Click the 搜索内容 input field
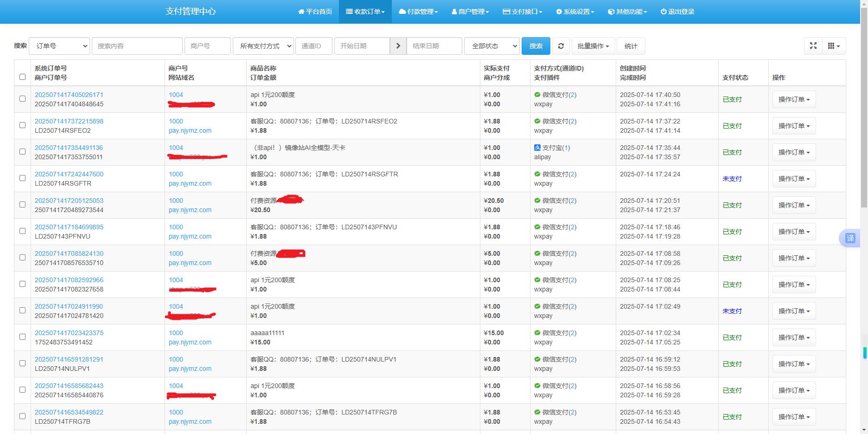This screenshot has width=868, height=434. [137, 46]
